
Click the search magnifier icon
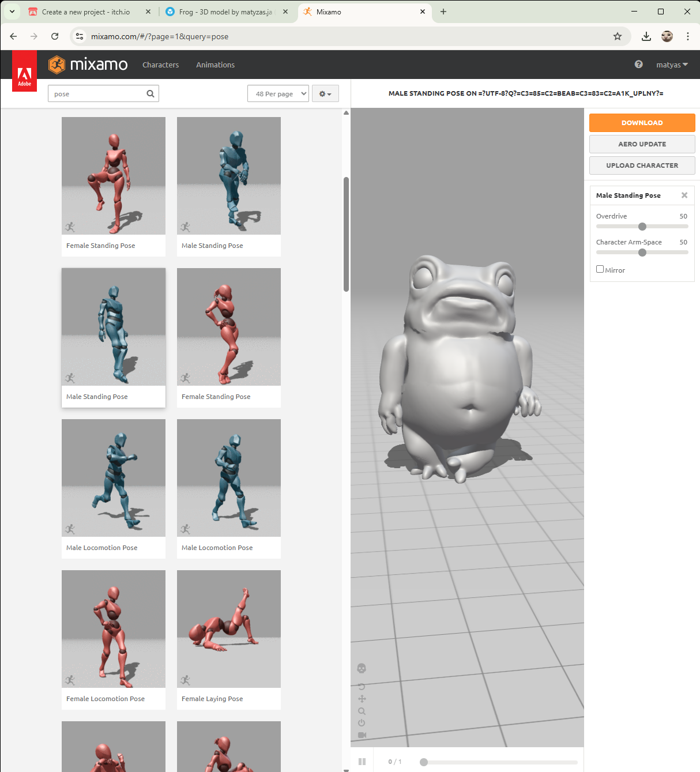150,93
